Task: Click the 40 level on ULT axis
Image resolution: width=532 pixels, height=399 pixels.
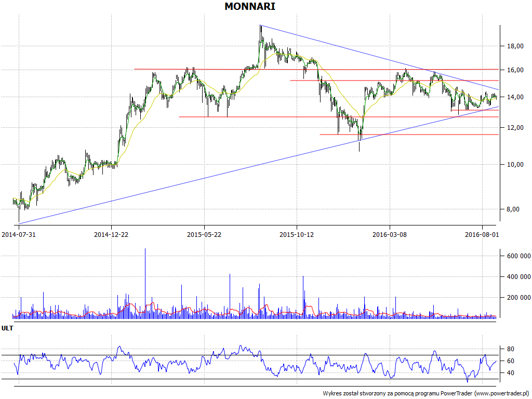Action: (510, 373)
